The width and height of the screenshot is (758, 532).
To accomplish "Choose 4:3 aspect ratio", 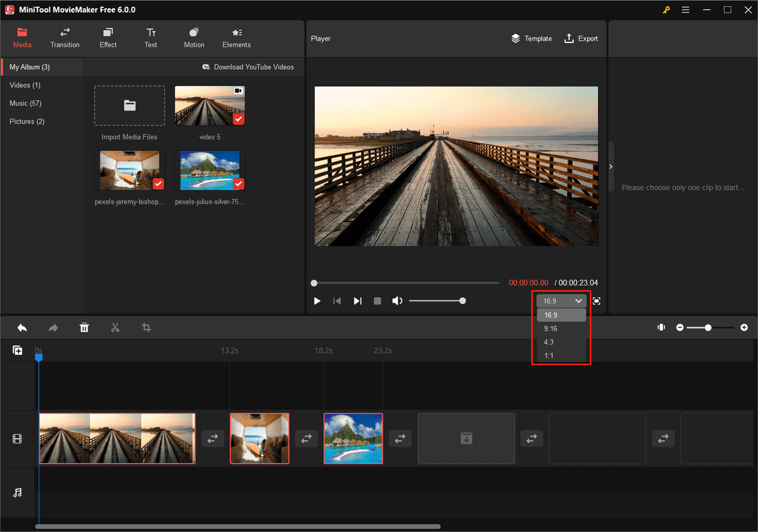I will click(x=561, y=342).
